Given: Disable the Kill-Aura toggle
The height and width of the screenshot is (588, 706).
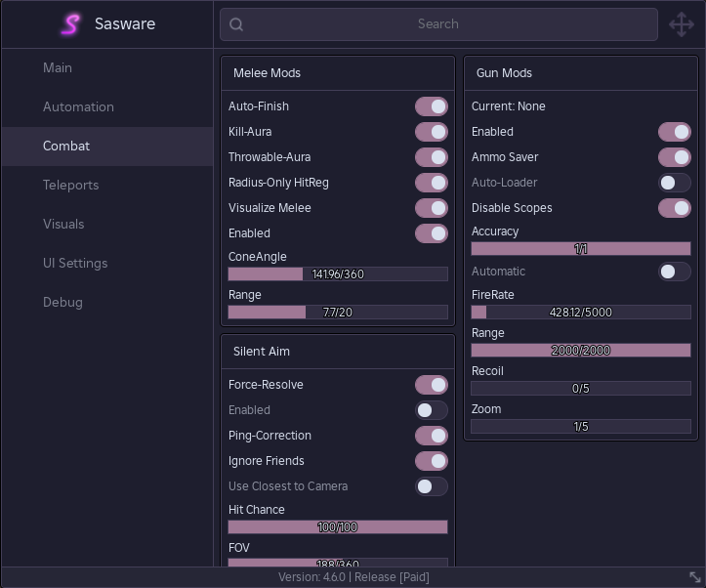Looking at the screenshot, I should [x=432, y=132].
